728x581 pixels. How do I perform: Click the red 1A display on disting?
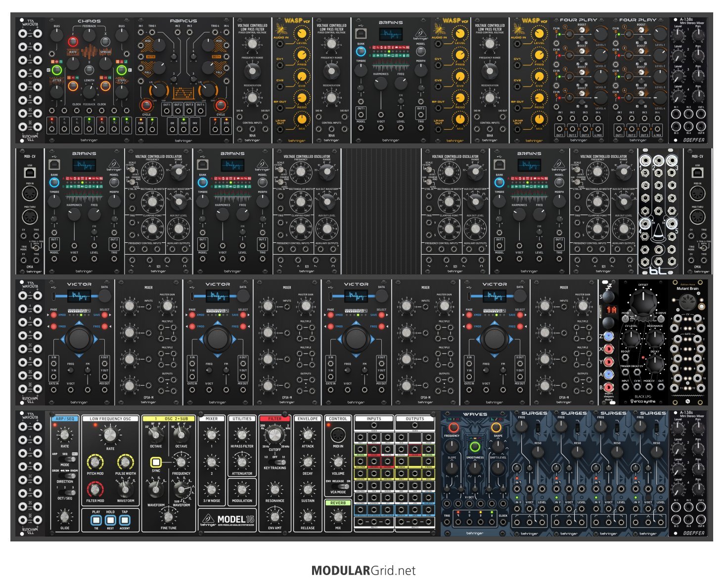[611, 310]
